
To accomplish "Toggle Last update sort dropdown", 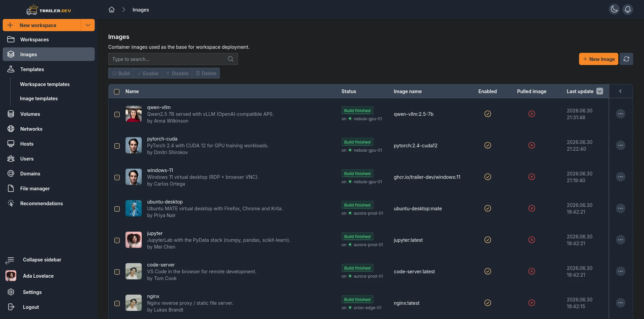I will pos(600,91).
